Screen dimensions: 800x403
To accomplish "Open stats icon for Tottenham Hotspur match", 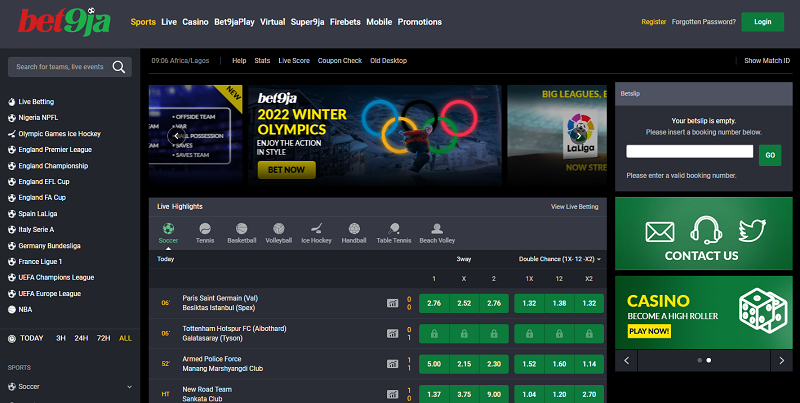I will click(x=392, y=334).
